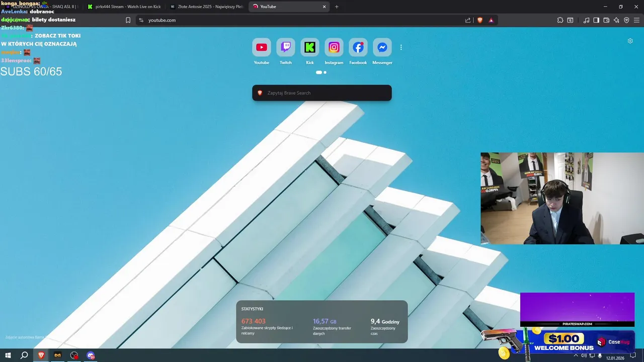
Task: Open the yellow M app in taskbar
Action: [58, 355]
